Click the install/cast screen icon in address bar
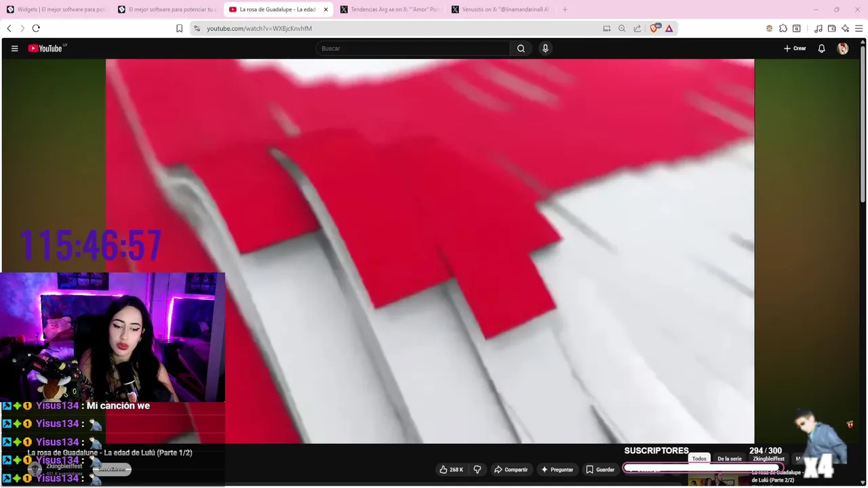Screen dimensions: 868x488 [606, 28]
